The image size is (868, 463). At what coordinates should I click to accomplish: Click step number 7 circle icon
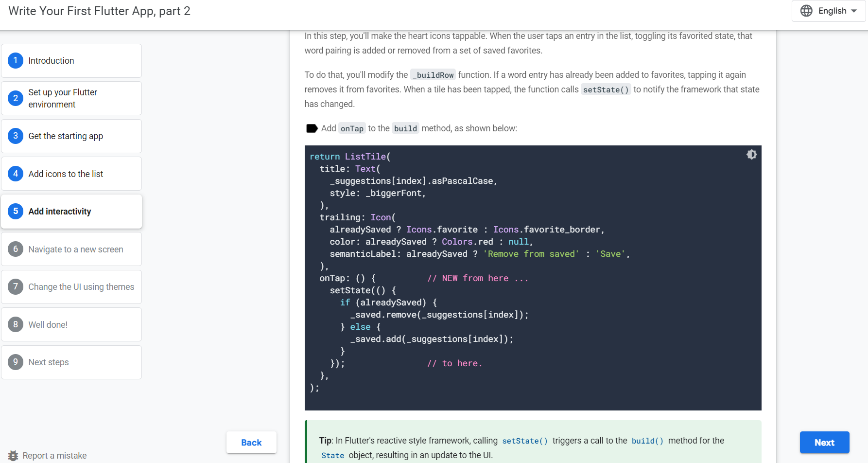pyautogui.click(x=16, y=286)
